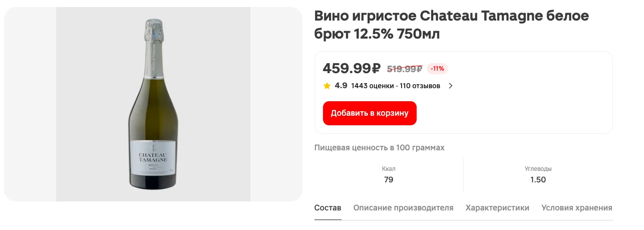Click the 4.9 rating score

(341, 86)
